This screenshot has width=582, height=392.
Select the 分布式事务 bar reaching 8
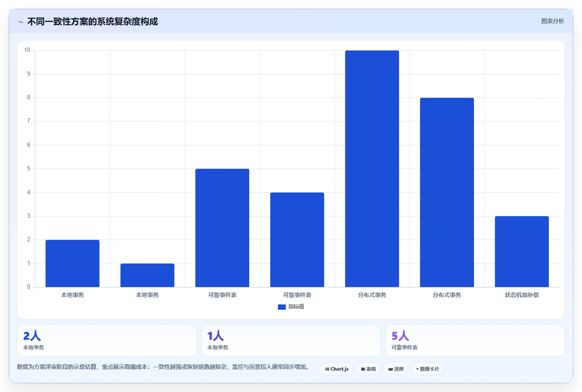(x=447, y=193)
